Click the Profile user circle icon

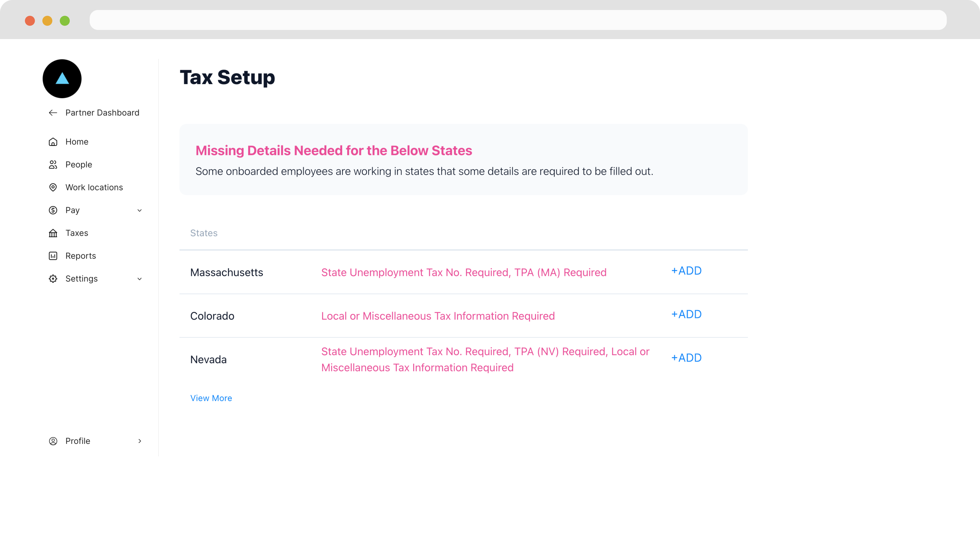[53, 441]
